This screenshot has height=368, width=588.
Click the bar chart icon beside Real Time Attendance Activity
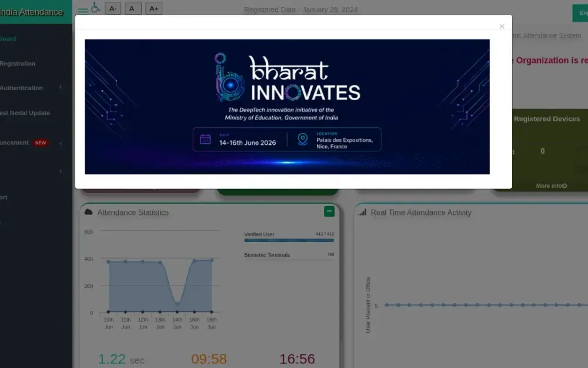(x=362, y=213)
